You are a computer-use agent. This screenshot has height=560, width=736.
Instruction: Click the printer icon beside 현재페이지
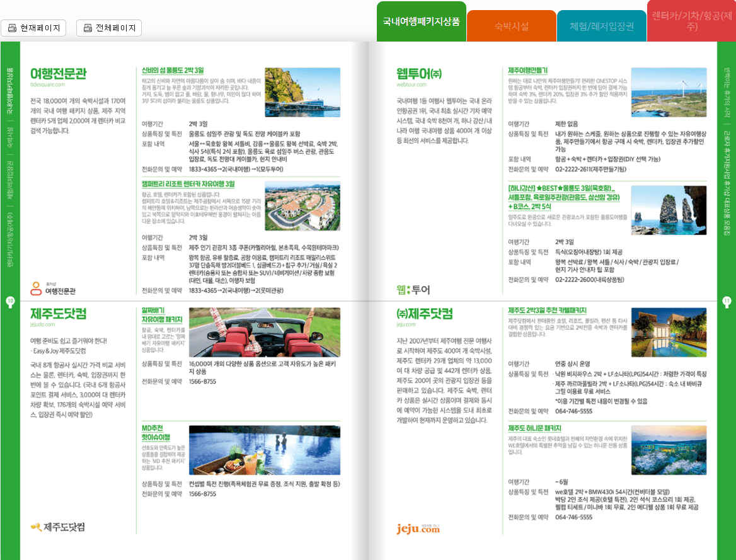click(x=12, y=28)
